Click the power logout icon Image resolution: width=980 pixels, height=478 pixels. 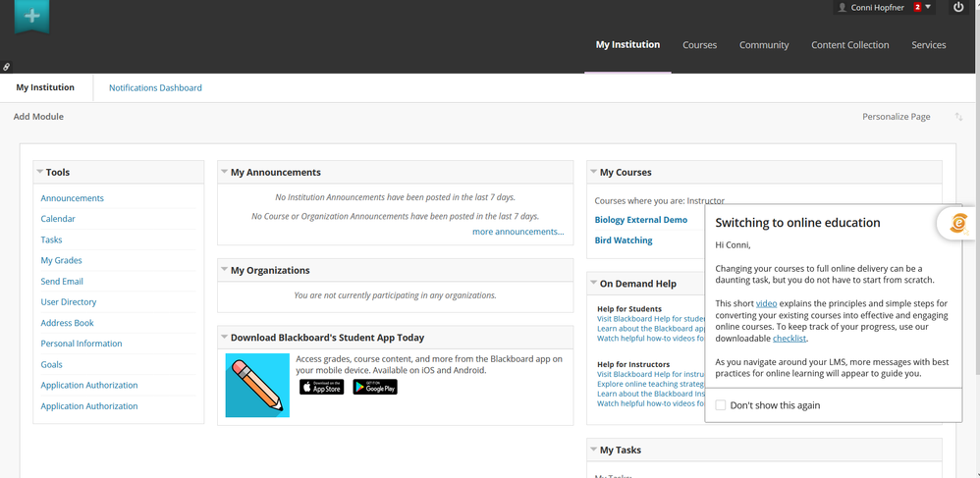958,7
